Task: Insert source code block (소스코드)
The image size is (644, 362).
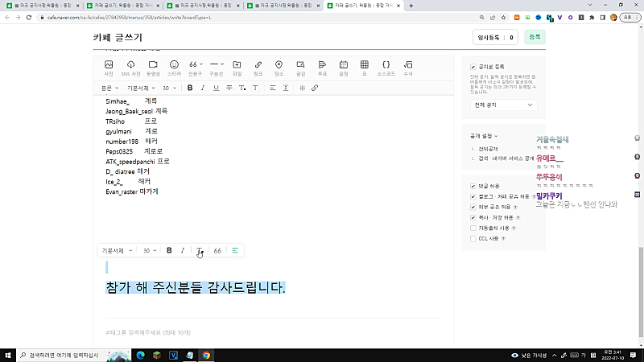Action: click(x=386, y=68)
